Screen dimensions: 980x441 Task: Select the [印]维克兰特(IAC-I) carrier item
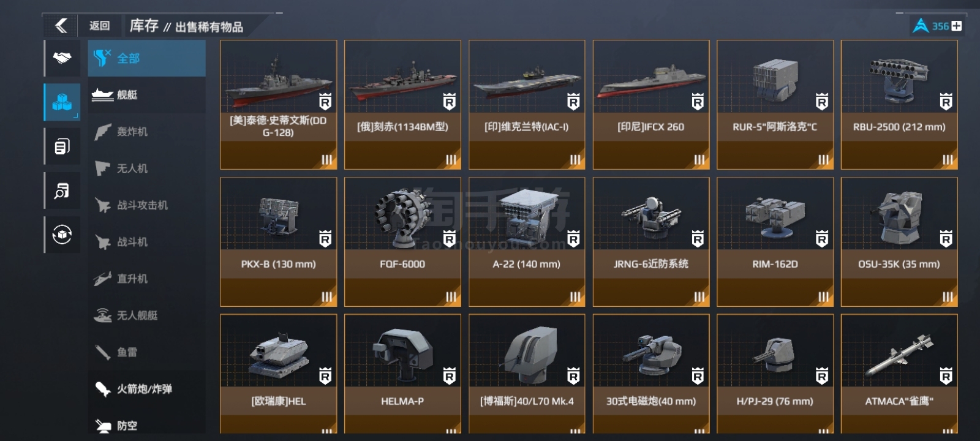[x=527, y=105]
